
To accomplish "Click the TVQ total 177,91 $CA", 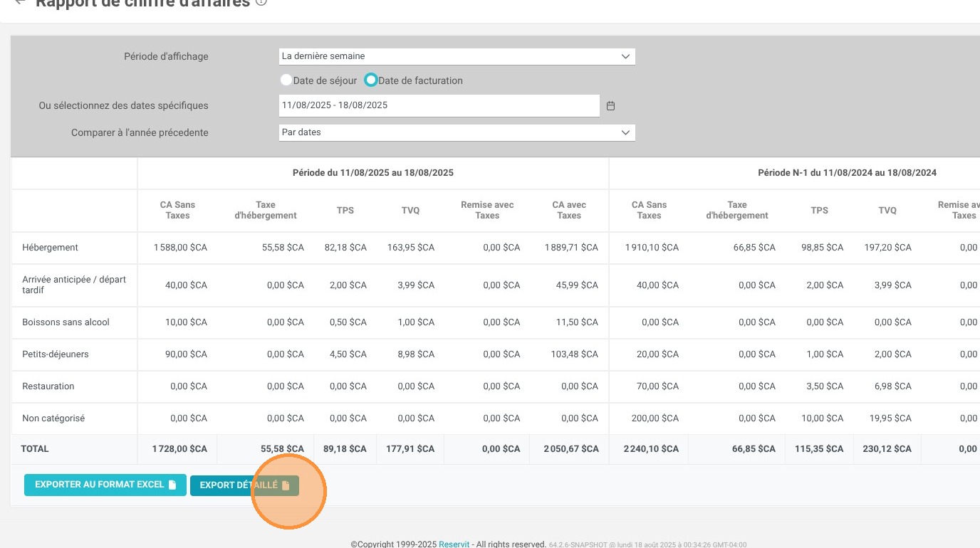I will [x=410, y=449].
